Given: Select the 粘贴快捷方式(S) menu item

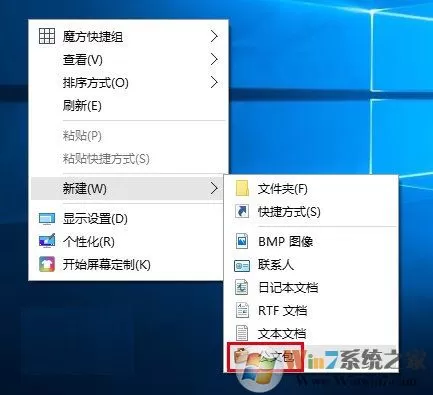Looking at the screenshot, I should click(x=128, y=159).
